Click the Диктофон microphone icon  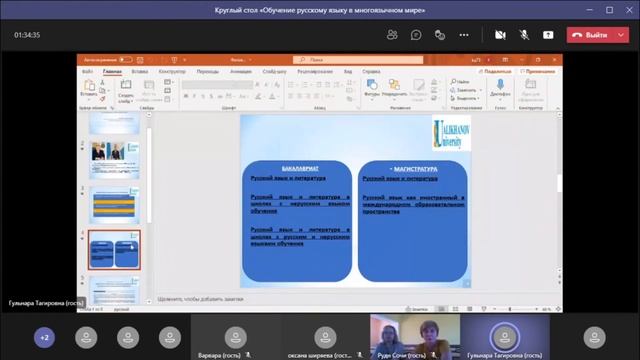(x=500, y=84)
